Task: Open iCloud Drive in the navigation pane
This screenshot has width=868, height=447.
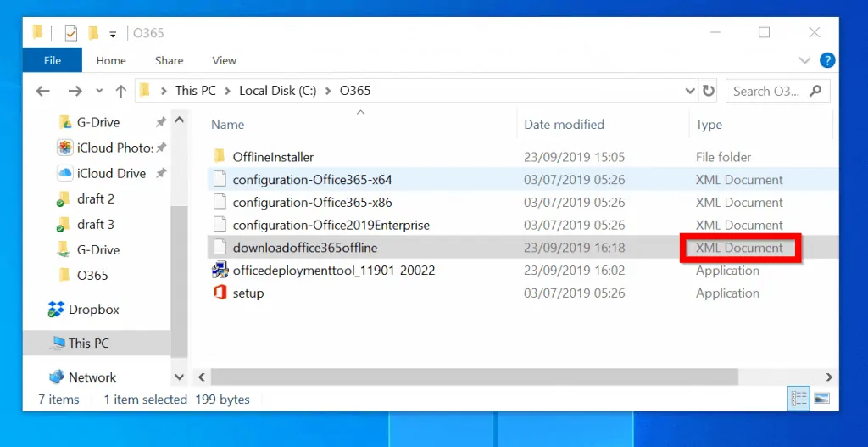Action: pyautogui.click(x=111, y=173)
